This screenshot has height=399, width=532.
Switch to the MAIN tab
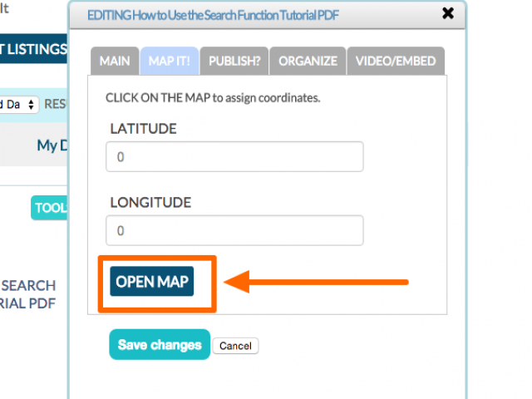point(115,61)
